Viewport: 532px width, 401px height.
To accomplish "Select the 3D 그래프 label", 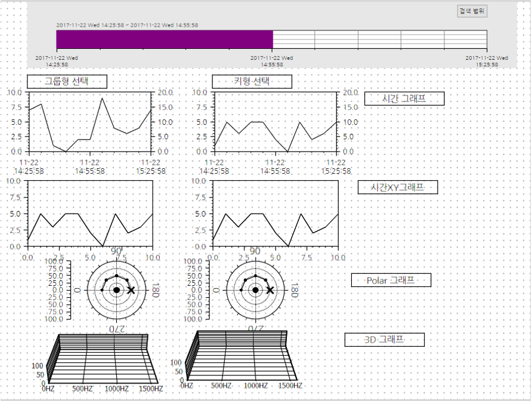I will pos(385,340).
